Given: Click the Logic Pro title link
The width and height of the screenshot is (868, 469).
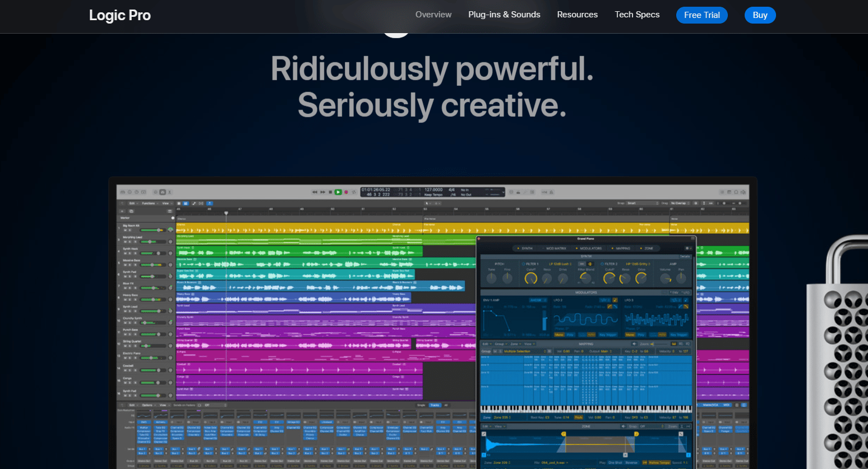Looking at the screenshot, I should [x=120, y=15].
